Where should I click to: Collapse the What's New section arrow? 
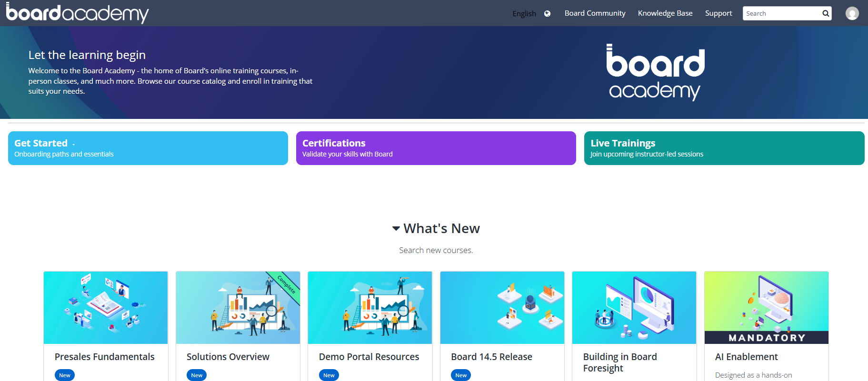(x=396, y=229)
